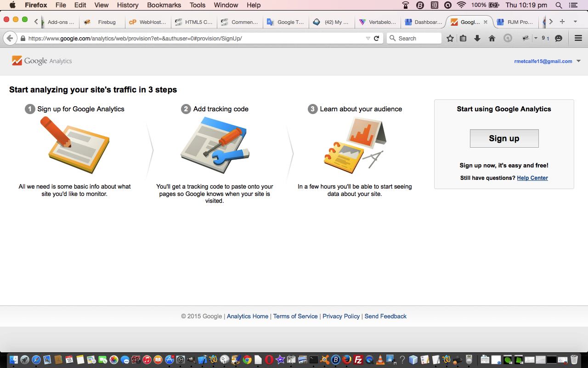Open the Firebug bug icon in toolbar
This screenshot has height=368, width=588.
(526, 38)
